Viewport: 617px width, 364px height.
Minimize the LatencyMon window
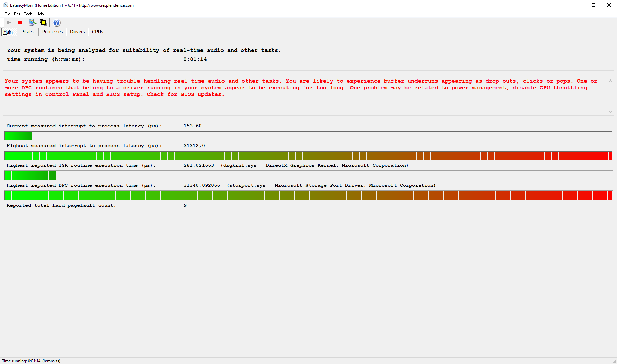(578, 5)
